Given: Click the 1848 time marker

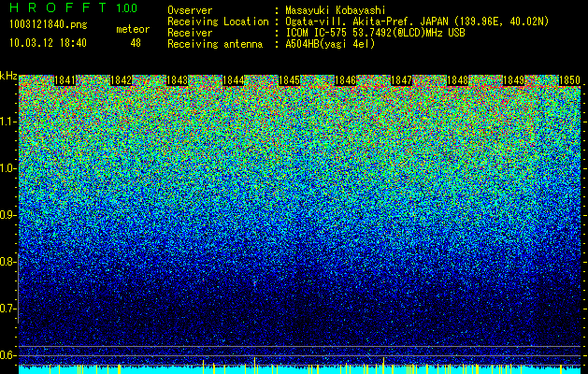Looking at the screenshot, I should point(457,80).
